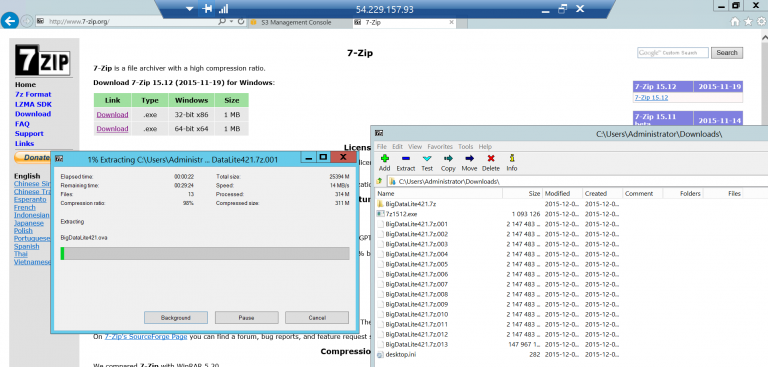Click the Add toolbar icon in 7-Zip
Screen dimensions: 768x367
click(x=384, y=158)
